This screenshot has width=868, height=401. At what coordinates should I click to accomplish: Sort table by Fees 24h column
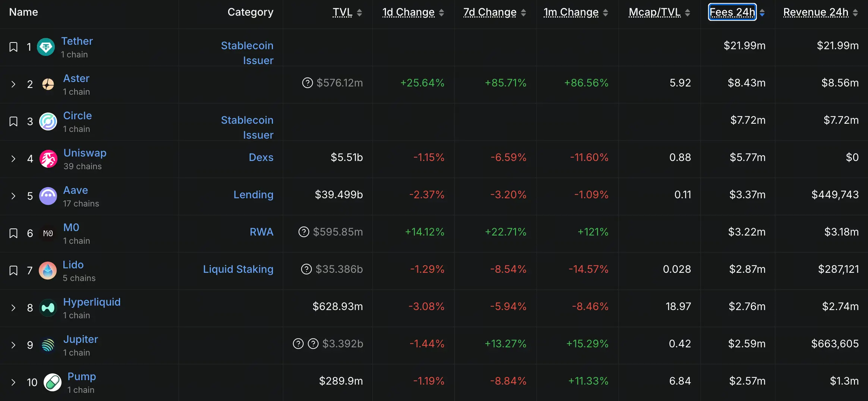pos(732,12)
